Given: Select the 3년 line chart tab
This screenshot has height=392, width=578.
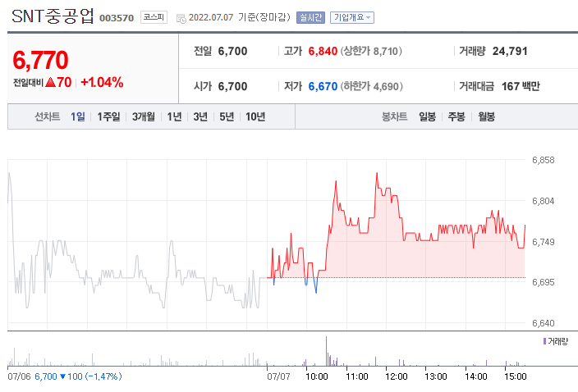Looking at the screenshot, I should point(200,116).
